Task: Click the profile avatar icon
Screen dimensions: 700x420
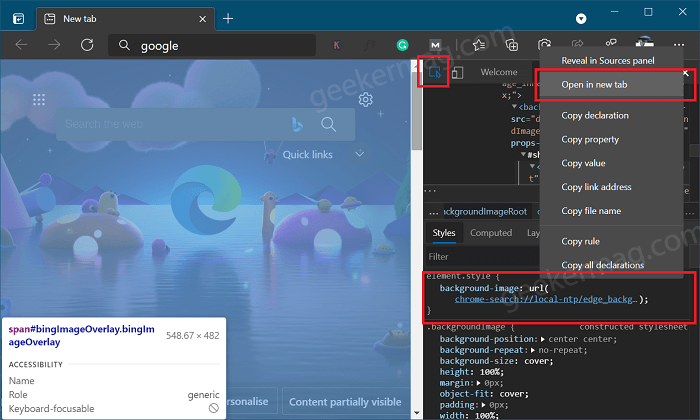Action: 645,42
